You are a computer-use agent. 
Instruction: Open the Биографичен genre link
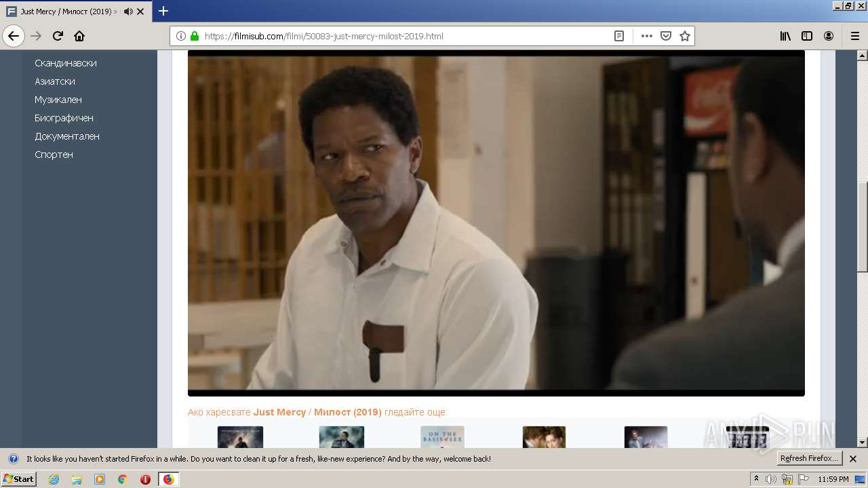(x=64, y=118)
